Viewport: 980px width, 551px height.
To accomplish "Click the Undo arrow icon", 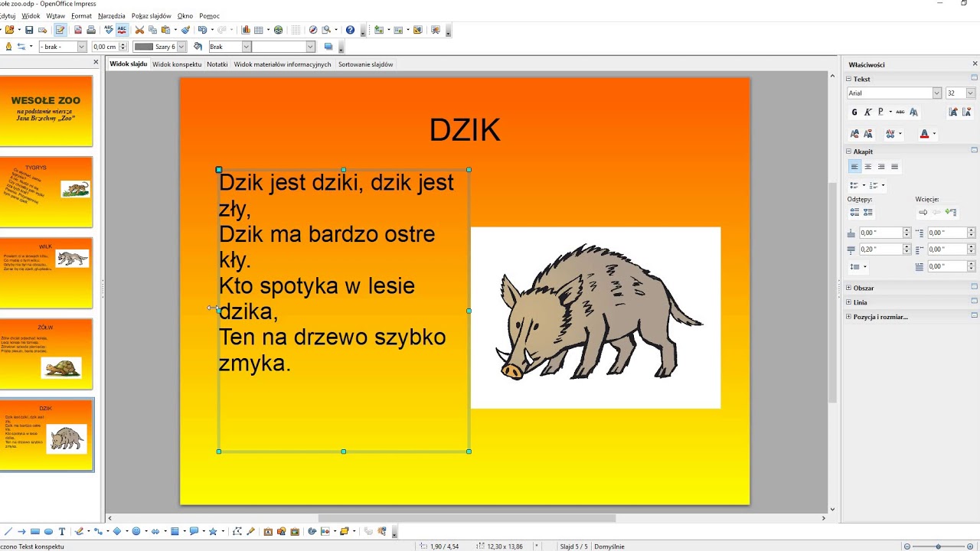I will (202, 30).
